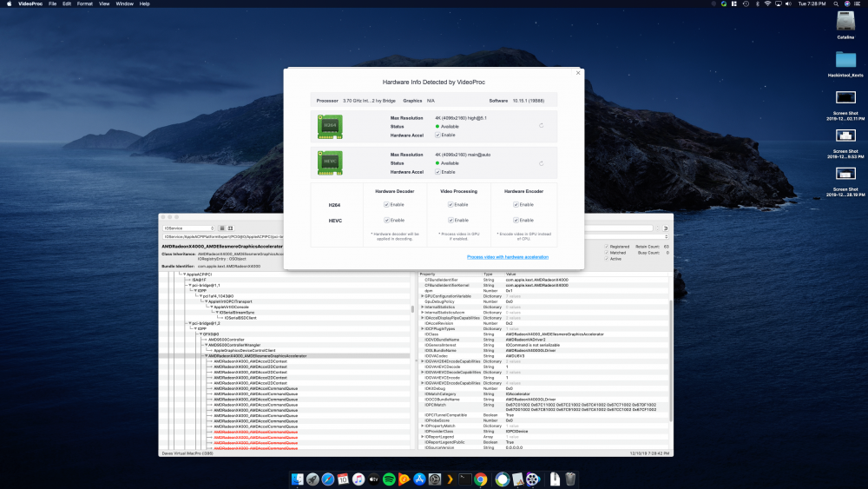Open the Window menu
Viewport: 868px width, 489px height.
(x=124, y=3)
